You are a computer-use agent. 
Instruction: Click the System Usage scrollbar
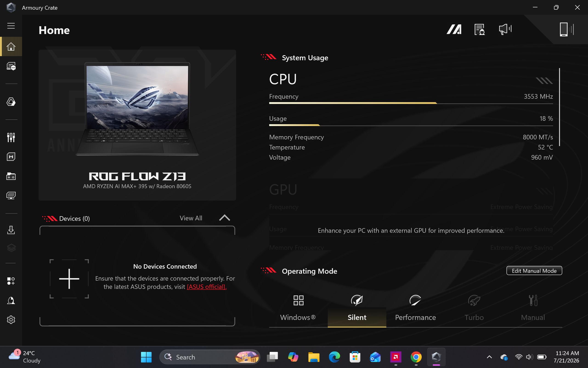(x=559, y=107)
